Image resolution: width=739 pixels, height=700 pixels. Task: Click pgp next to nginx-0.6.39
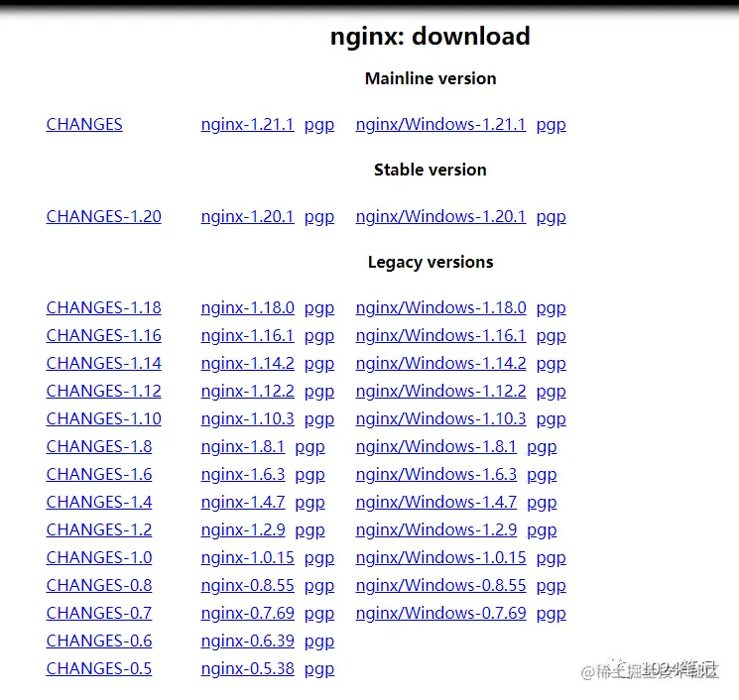(319, 642)
